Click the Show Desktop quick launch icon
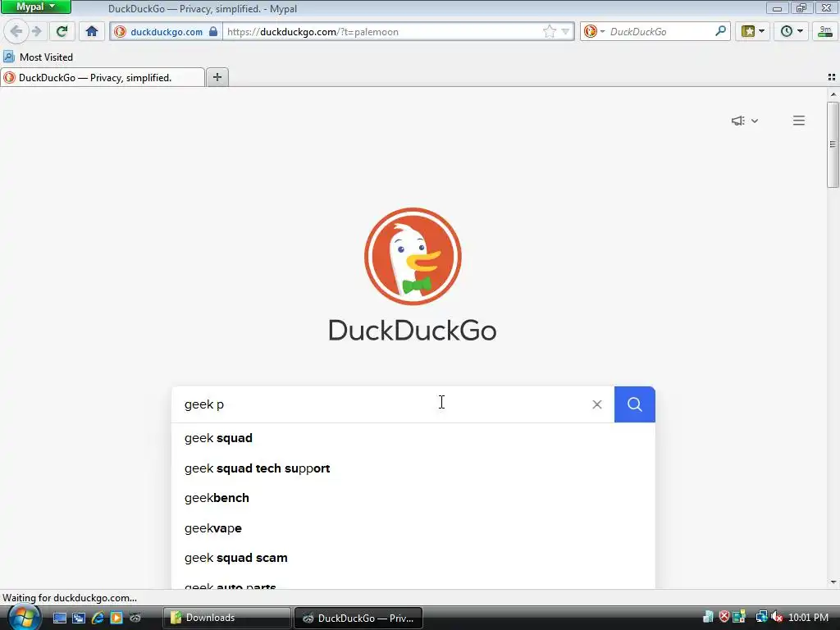The height and width of the screenshot is (630, 840). (x=59, y=618)
